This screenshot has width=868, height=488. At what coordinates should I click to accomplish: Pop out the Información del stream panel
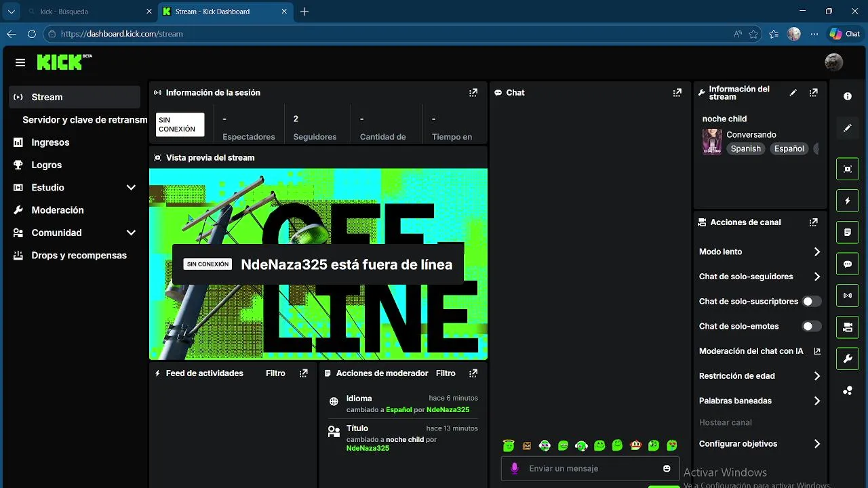(814, 93)
